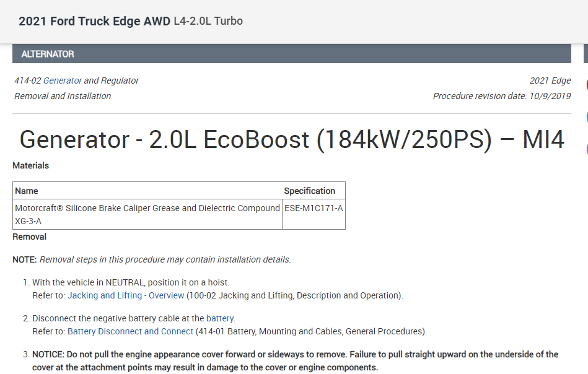The width and height of the screenshot is (588, 374).
Task: Click the purple circle icon at right edge
Action: [x=586, y=149]
